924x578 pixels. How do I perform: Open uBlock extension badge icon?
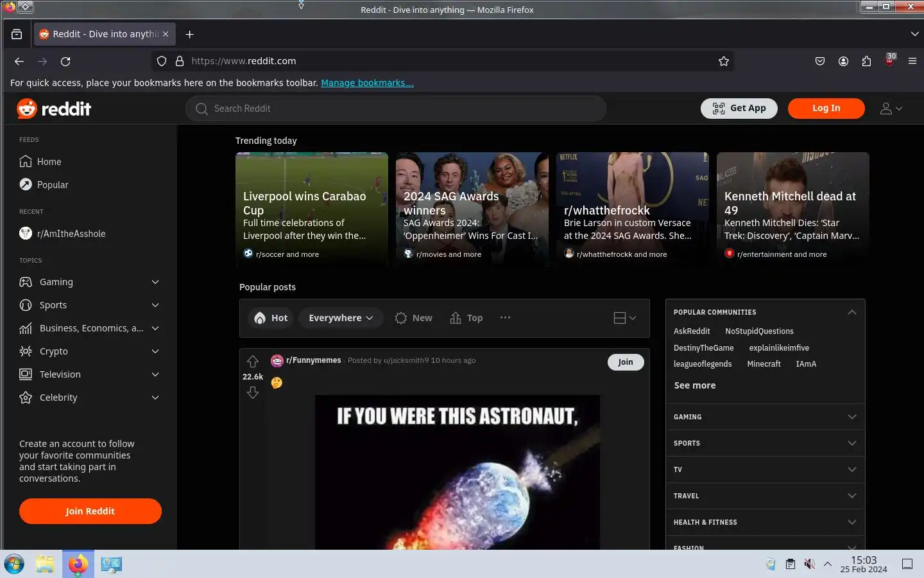click(x=890, y=60)
